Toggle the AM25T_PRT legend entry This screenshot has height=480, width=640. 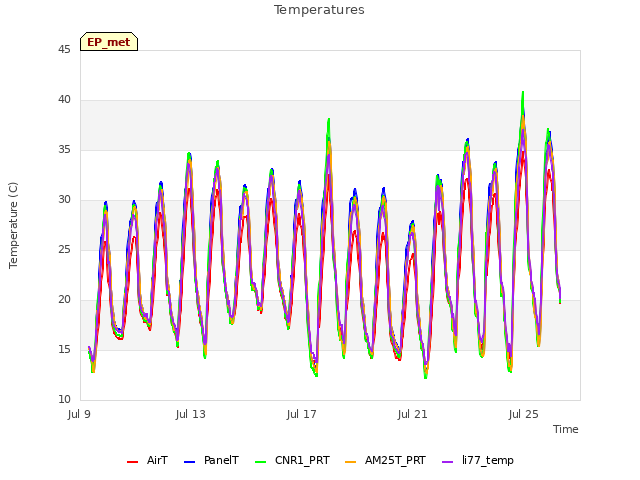pyautogui.click(x=385, y=461)
